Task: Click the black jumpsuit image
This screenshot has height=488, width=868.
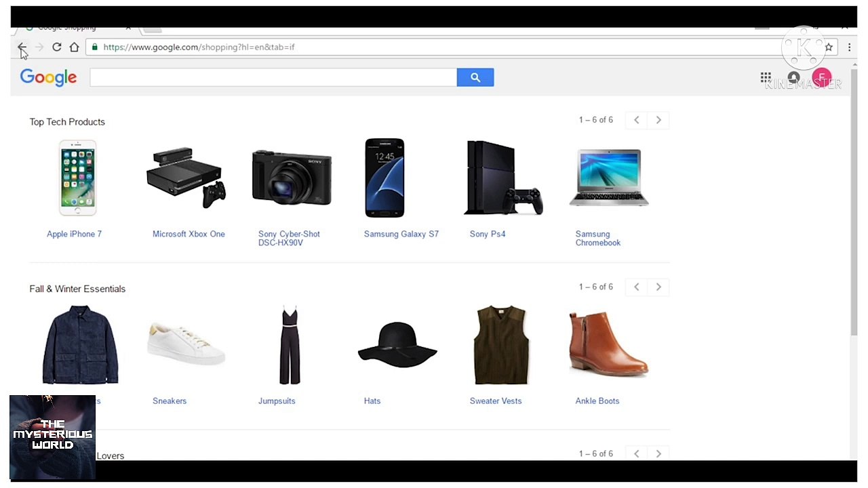Action: [290, 345]
